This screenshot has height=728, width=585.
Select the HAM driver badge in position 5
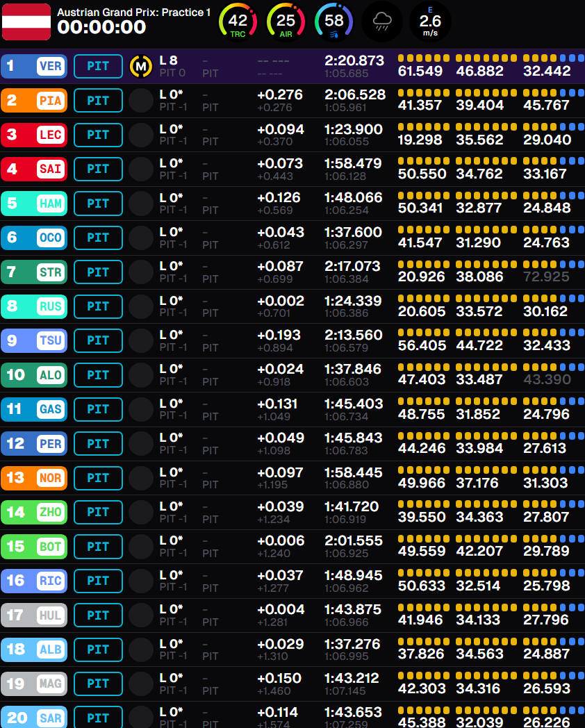click(34, 204)
